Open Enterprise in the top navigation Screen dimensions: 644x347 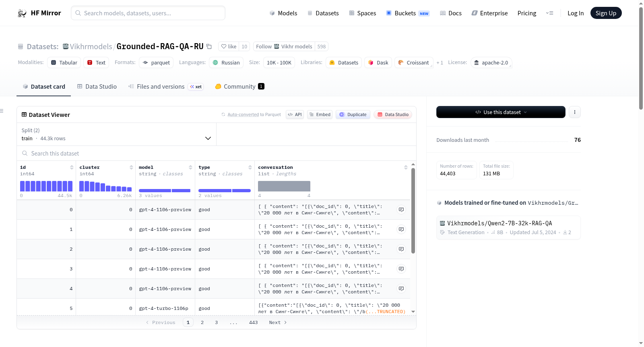(490, 13)
